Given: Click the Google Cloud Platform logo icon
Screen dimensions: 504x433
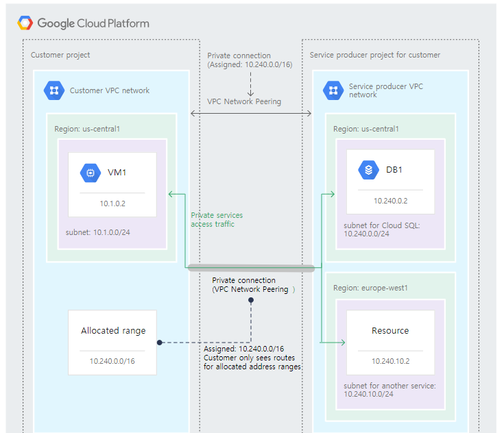Looking at the screenshot, I should click(x=25, y=23).
